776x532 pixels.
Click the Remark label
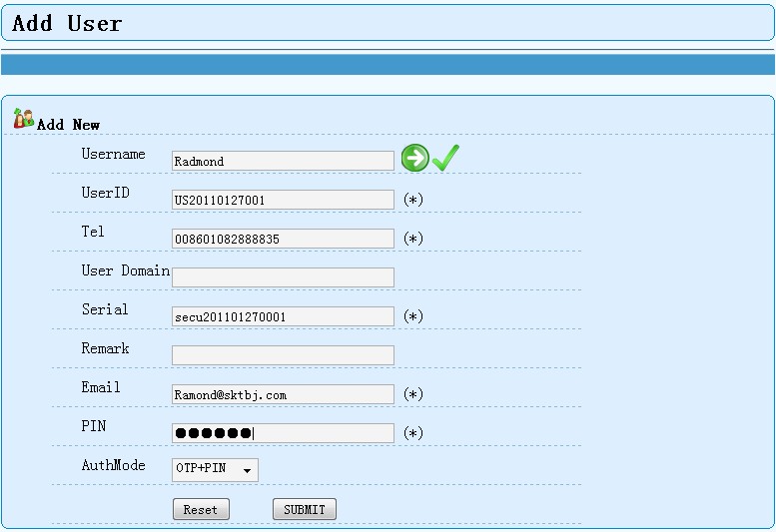106,348
